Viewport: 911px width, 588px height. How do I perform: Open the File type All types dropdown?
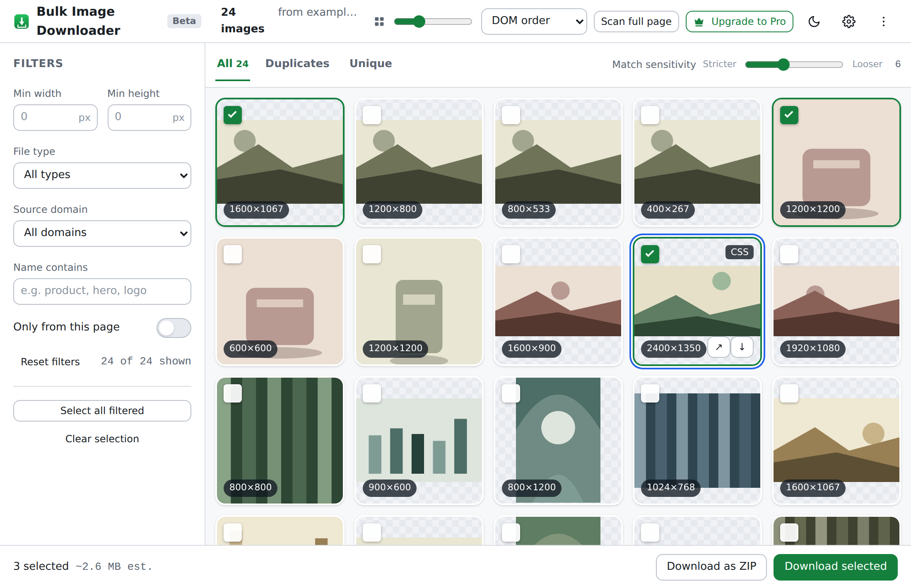pos(102,176)
